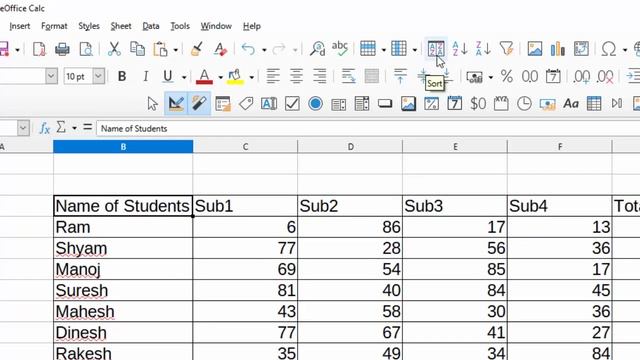Select column C header
The image size is (640, 360).
[245, 147]
